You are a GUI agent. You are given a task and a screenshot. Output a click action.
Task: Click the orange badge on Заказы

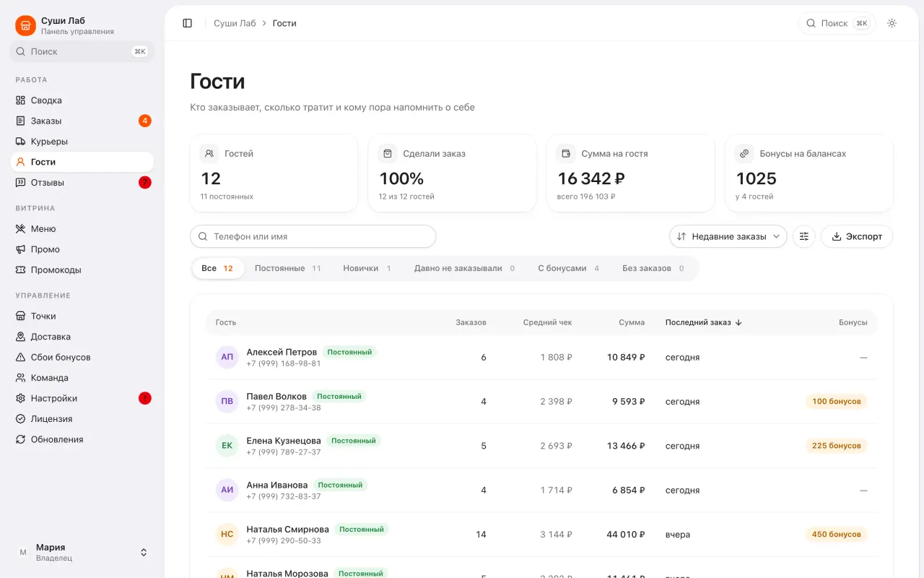click(145, 121)
